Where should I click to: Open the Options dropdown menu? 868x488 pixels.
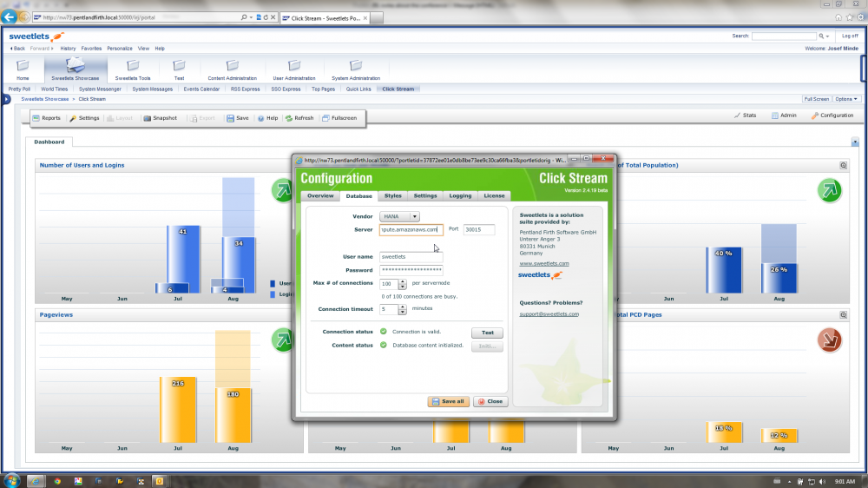coord(846,99)
